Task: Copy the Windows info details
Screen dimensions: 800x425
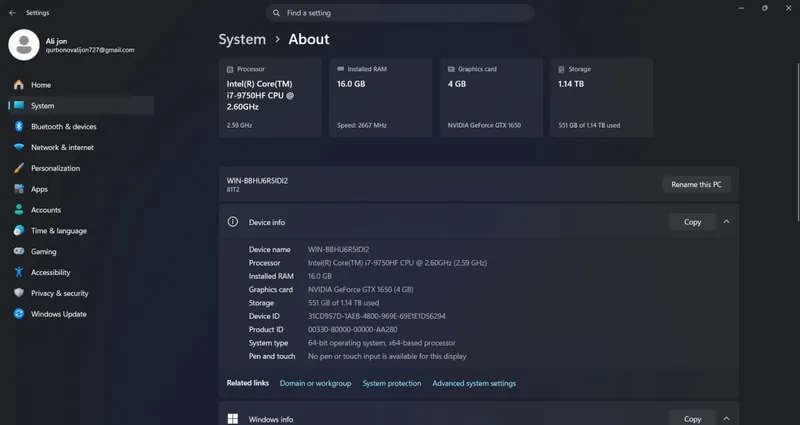Action: (692, 418)
